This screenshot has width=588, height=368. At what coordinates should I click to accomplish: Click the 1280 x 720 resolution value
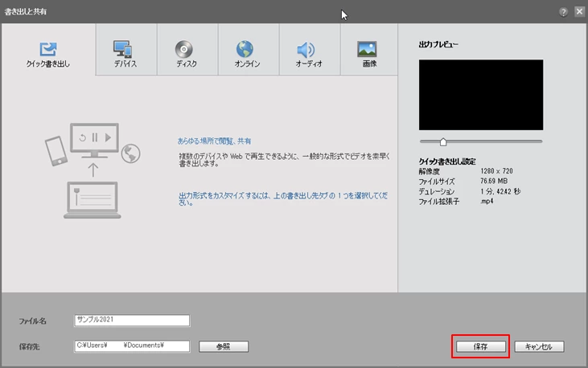click(496, 171)
